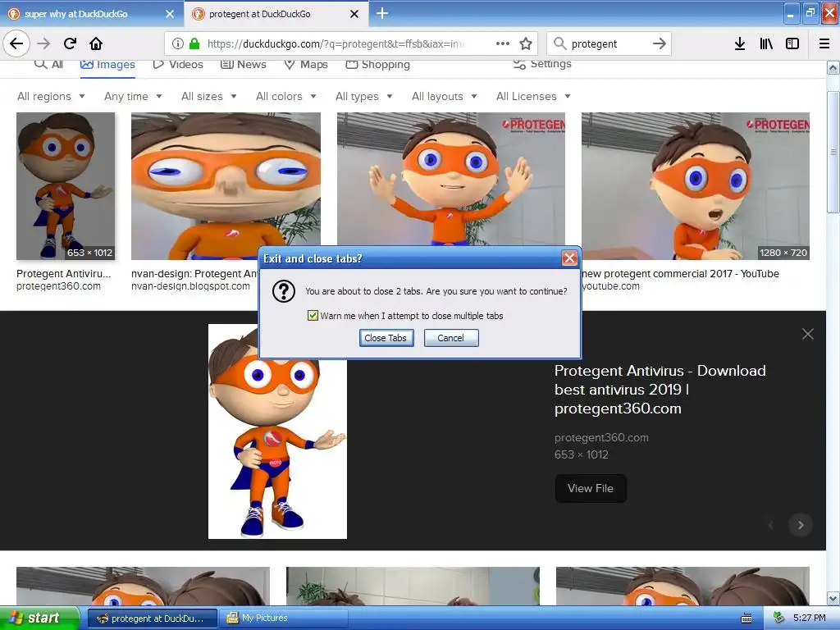Open Protegent Antivirus Download title link
This screenshot has height=630, width=840.
pyautogui.click(x=660, y=390)
